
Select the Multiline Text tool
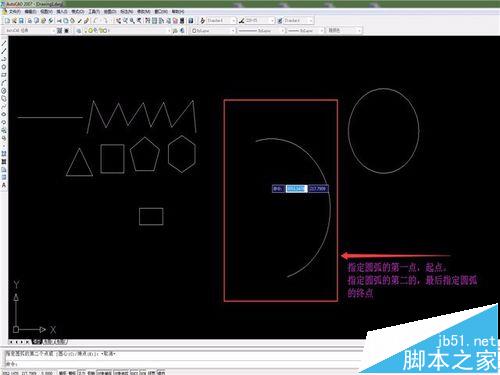(4, 185)
